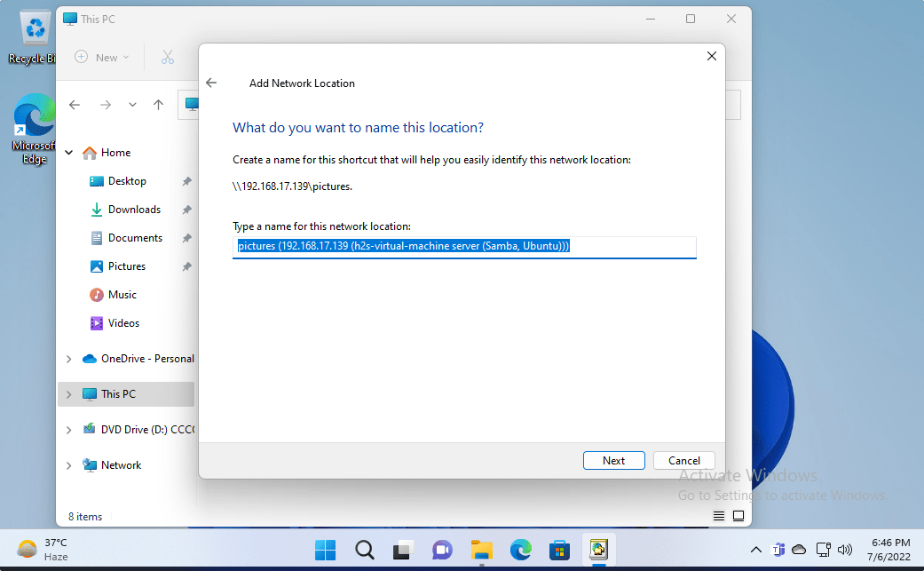Open the Windows Start menu

(325, 550)
